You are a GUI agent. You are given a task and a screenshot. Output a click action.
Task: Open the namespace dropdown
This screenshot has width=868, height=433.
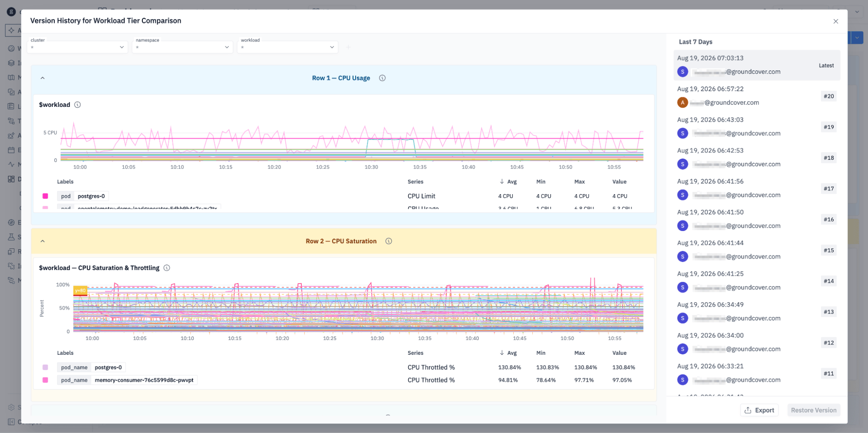[182, 47]
